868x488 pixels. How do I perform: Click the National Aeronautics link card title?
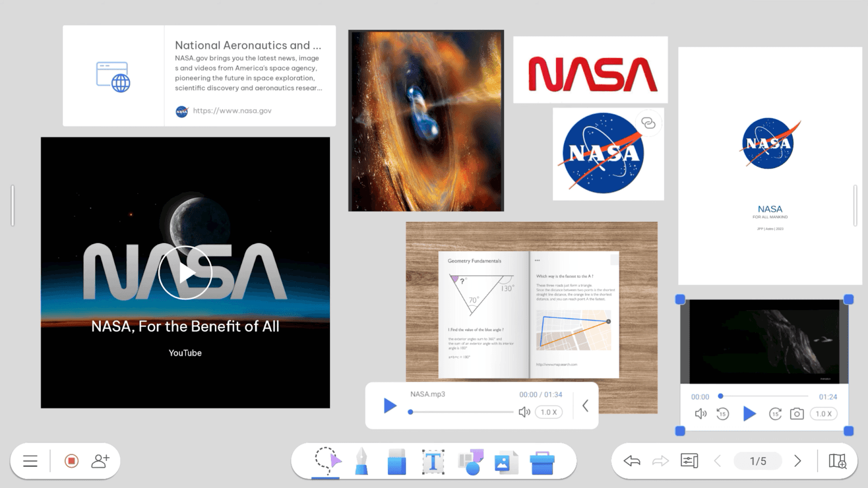tap(248, 46)
